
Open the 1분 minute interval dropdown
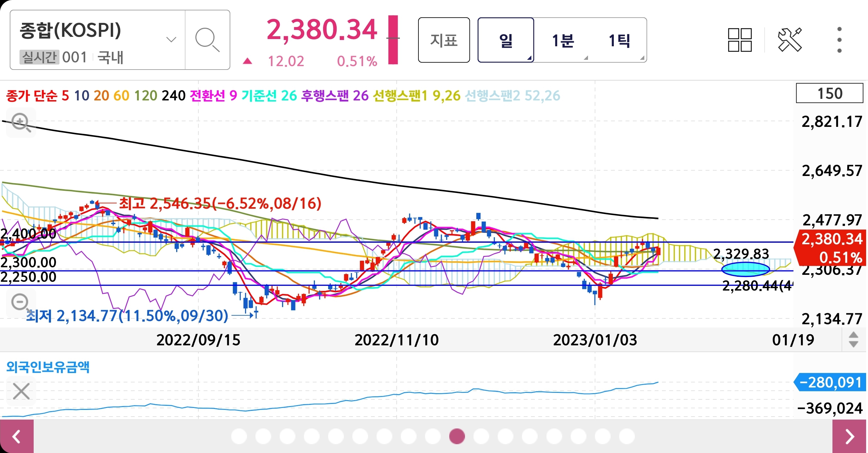563,40
